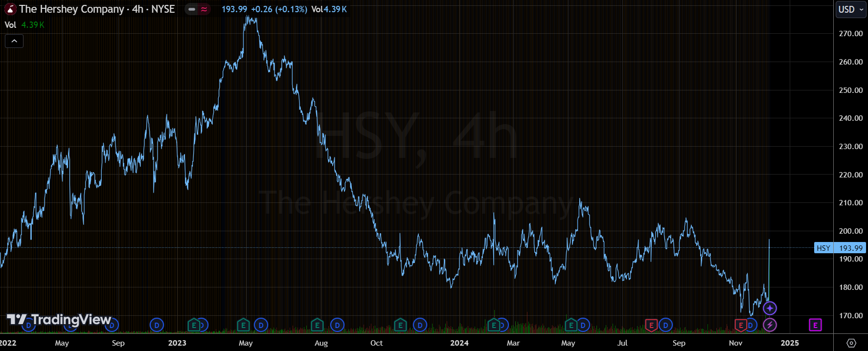
Task: Click the dividend marker near November 2022
Action: click(157, 325)
